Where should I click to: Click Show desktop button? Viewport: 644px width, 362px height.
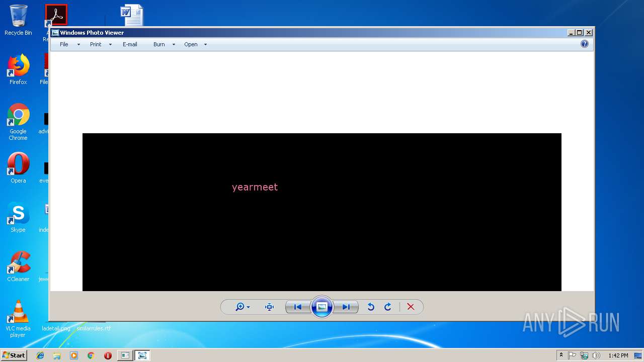638,355
